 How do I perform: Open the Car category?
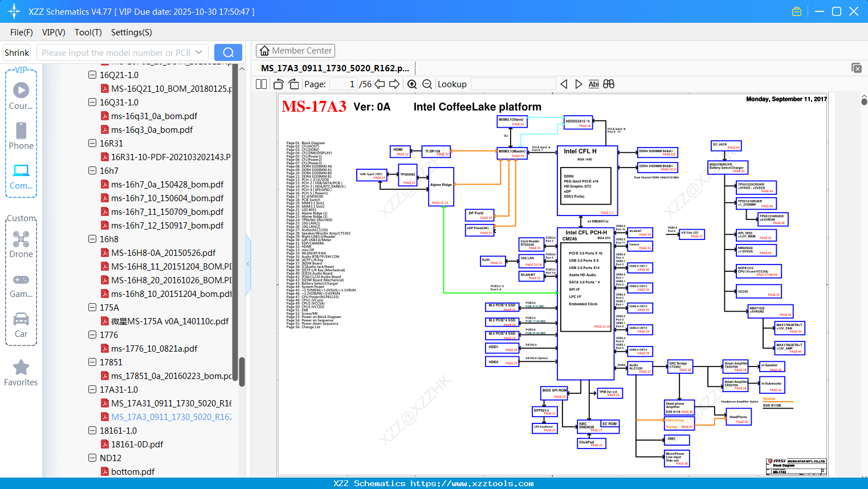pyautogui.click(x=21, y=325)
